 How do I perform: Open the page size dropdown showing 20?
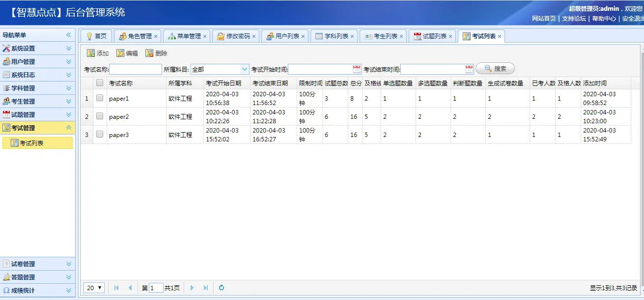point(94,288)
